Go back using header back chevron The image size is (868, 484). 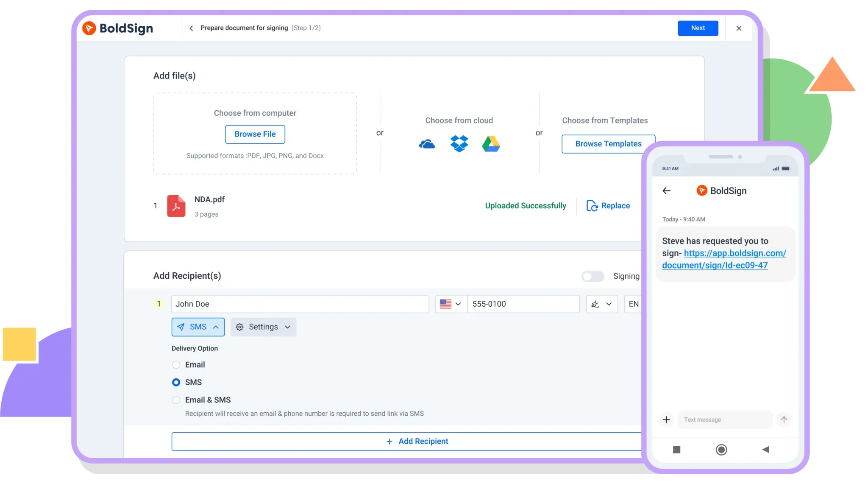pyautogui.click(x=191, y=28)
